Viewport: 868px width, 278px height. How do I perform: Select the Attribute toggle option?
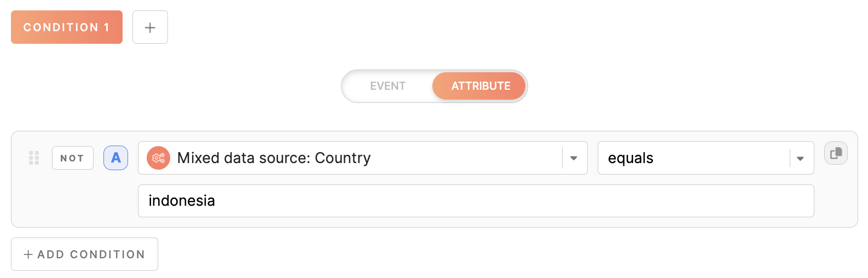(x=480, y=86)
